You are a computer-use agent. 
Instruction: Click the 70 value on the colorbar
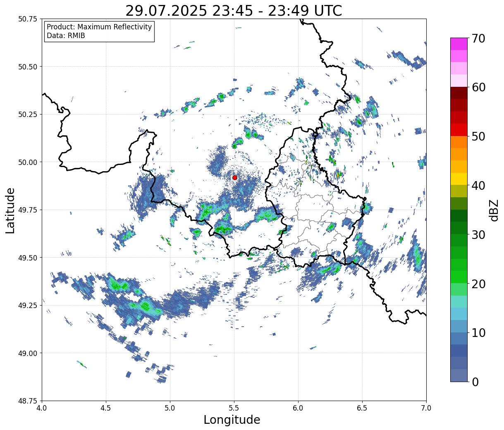pyautogui.click(x=478, y=38)
